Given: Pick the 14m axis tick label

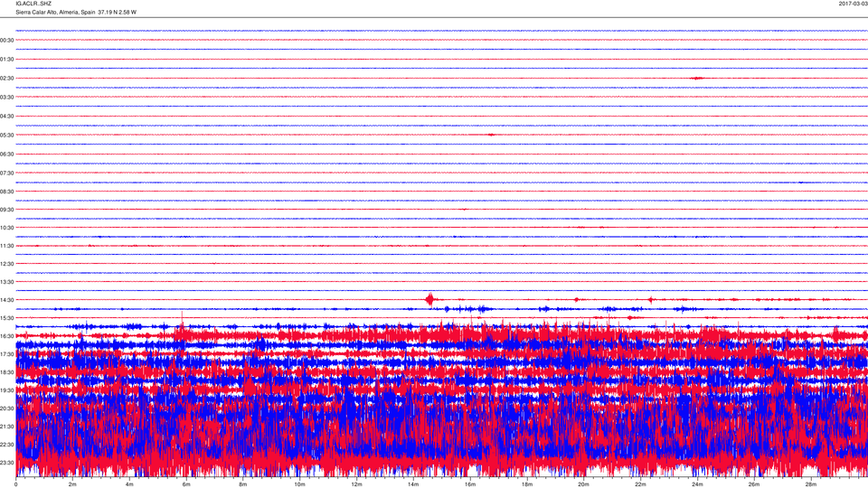Looking at the screenshot, I should (413, 484).
